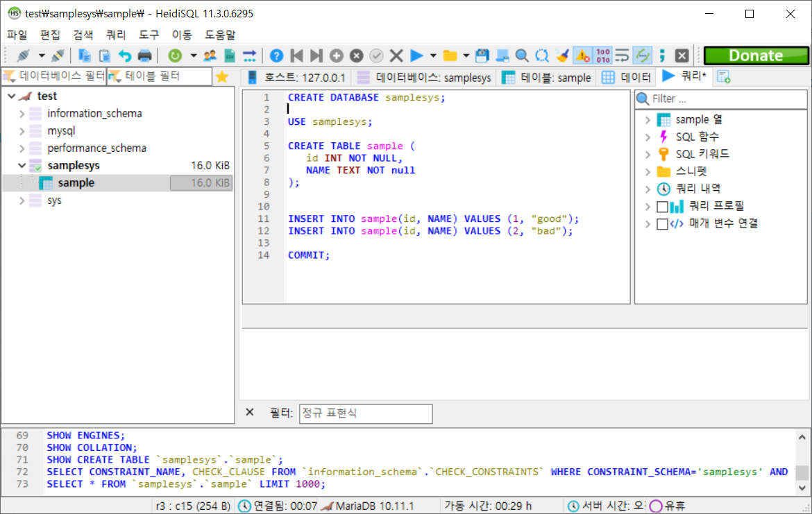This screenshot has height=514, width=812.
Task: Open the 도구 menu
Action: pos(149,35)
